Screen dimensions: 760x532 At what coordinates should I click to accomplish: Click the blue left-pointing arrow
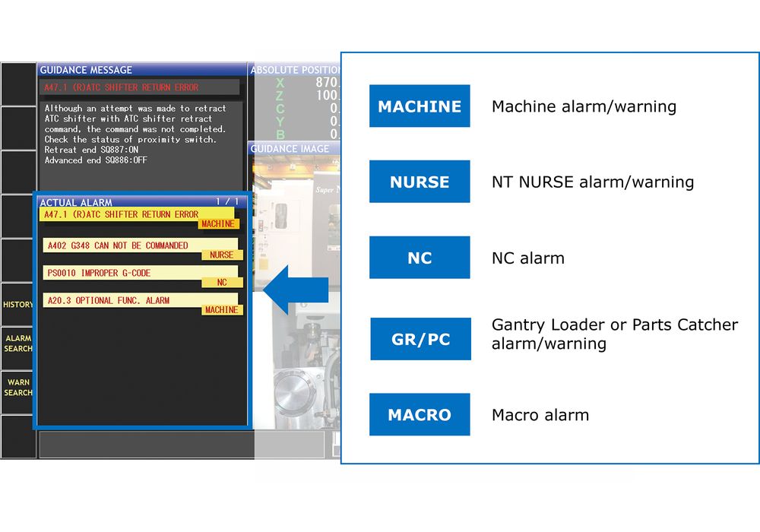pyautogui.click(x=299, y=289)
